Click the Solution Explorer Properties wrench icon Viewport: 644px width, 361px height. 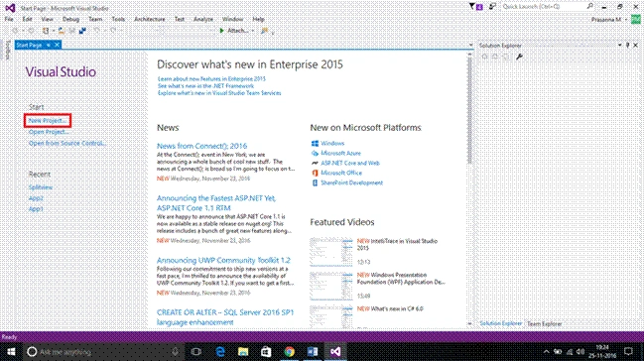(519, 57)
